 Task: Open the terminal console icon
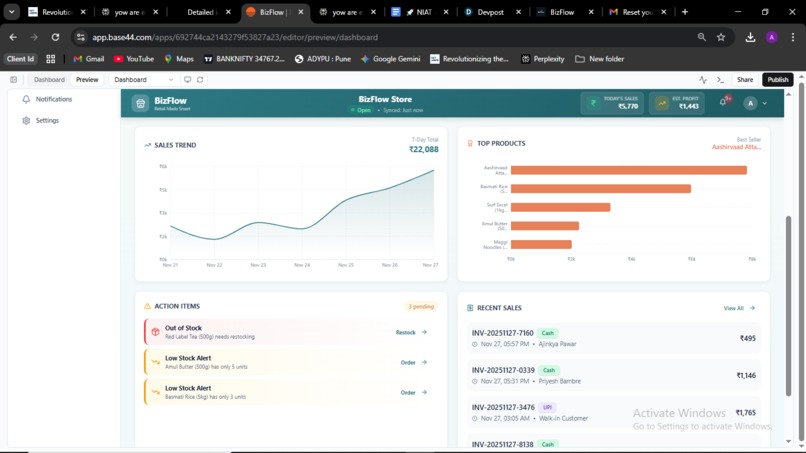tap(720, 80)
